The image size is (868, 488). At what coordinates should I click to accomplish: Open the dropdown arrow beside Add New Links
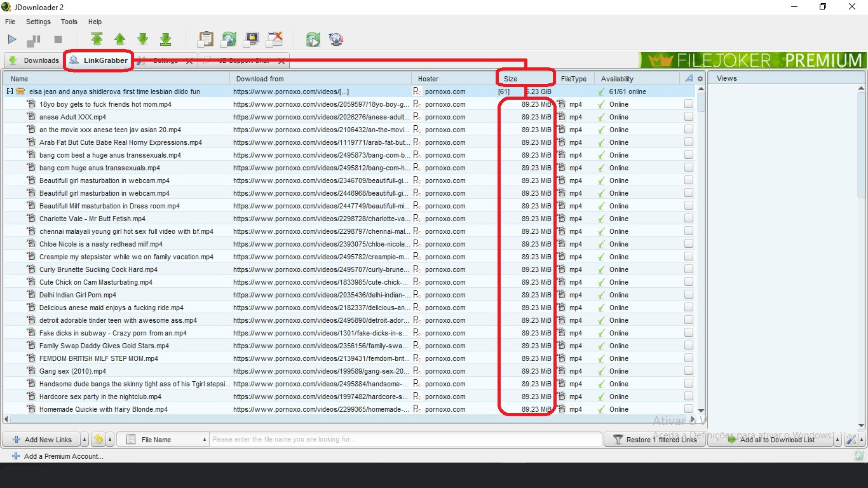pos(85,439)
